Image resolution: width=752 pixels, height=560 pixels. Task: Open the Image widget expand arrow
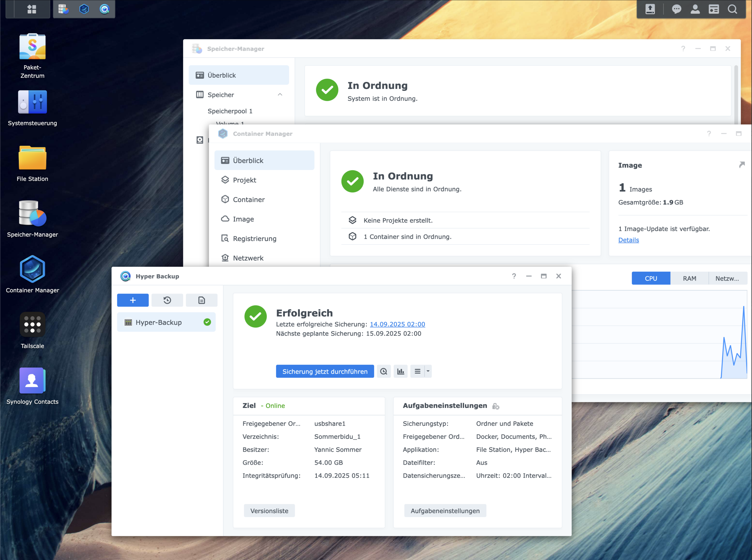pos(742,165)
